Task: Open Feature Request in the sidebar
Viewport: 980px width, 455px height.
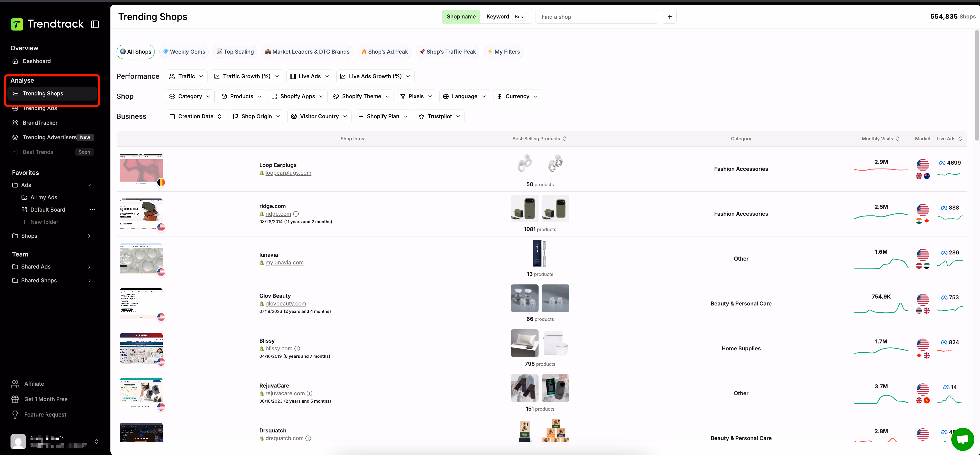Action: (x=45, y=414)
